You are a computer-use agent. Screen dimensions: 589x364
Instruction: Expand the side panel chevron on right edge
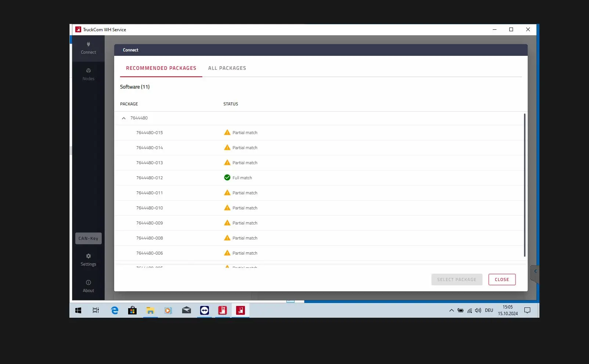pyautogui.click(x=535, y=271)
